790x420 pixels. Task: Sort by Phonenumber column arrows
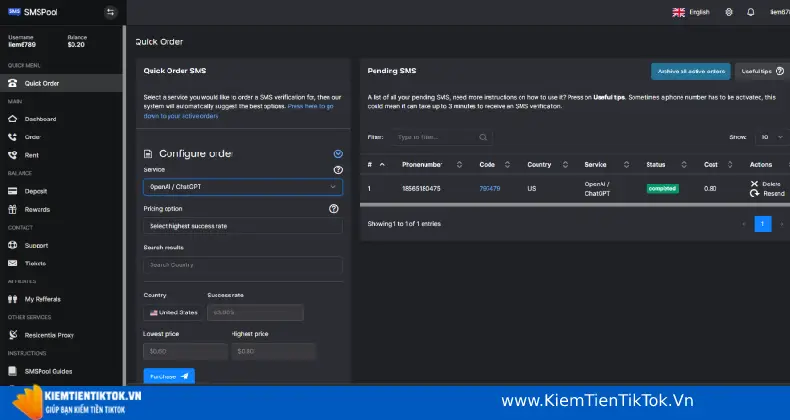[459, 165]
